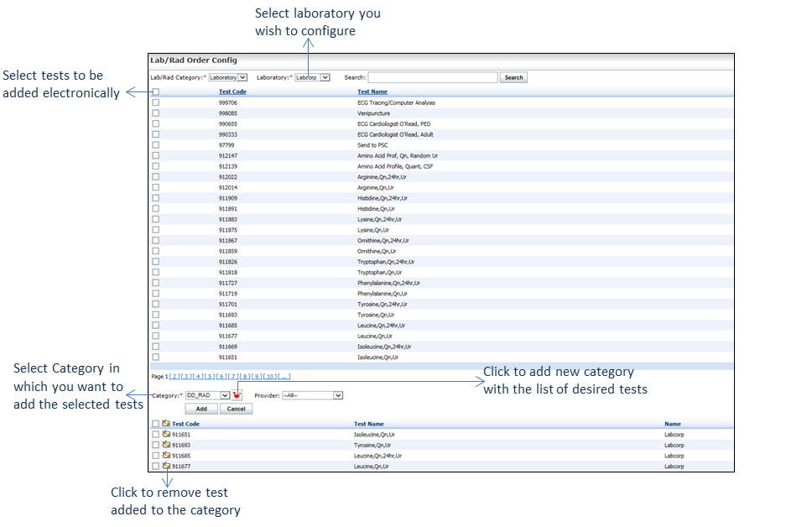This screenshot has height=527, width=812.
Task: Check the box for Phenylalanine,Qn,Ur 911719
Action: click(156, 294)
